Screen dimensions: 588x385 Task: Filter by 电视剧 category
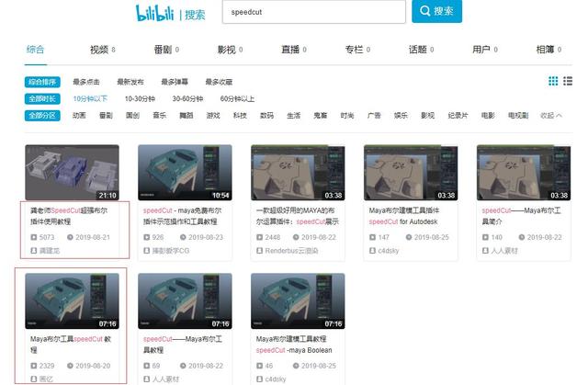518,116
